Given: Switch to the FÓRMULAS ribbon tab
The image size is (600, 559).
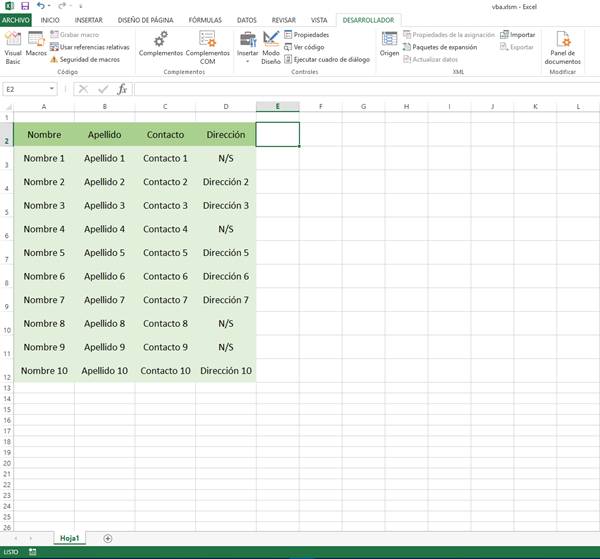Looking at the screenshot, I should pyautogui.click(x=205, y=20).
